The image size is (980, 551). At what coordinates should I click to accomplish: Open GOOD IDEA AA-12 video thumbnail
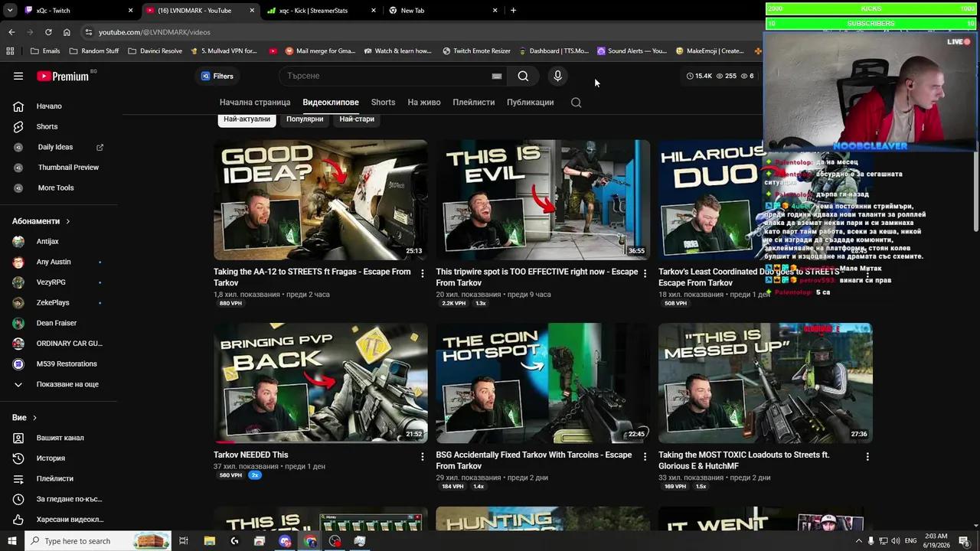click(321, 200)
